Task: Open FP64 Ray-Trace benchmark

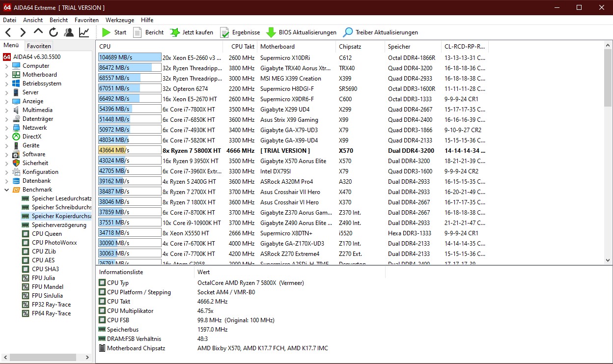Action: pyautogui.click(x=46, y=313)
